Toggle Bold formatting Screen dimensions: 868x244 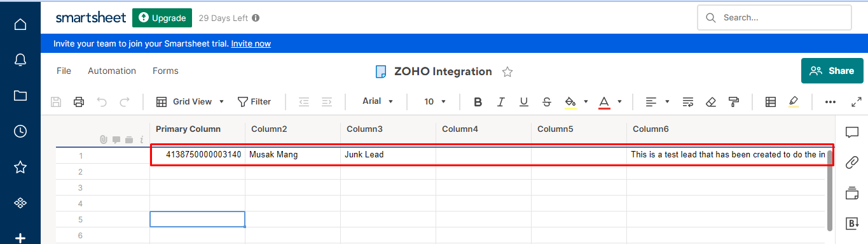coord(478,101)
